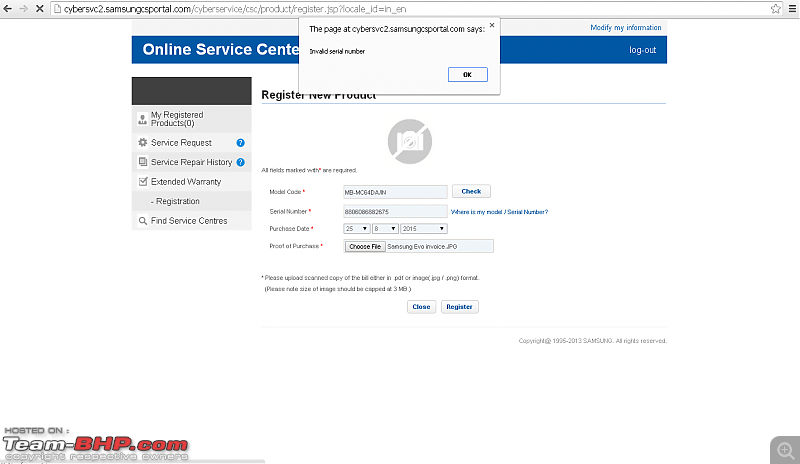Viewport: 800px width, 464px height.
Task: Bookmark page with star icon
Action: [x=776, y=9]
